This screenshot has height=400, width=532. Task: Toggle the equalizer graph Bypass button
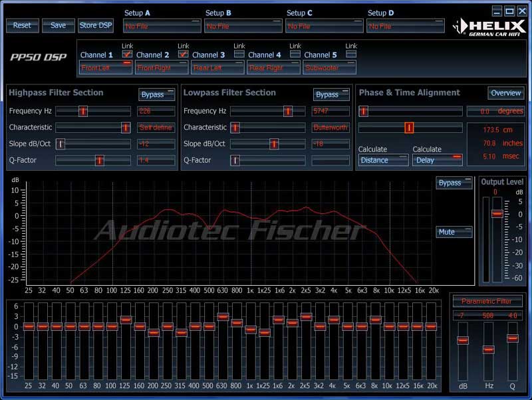click(x=454, y=183)
